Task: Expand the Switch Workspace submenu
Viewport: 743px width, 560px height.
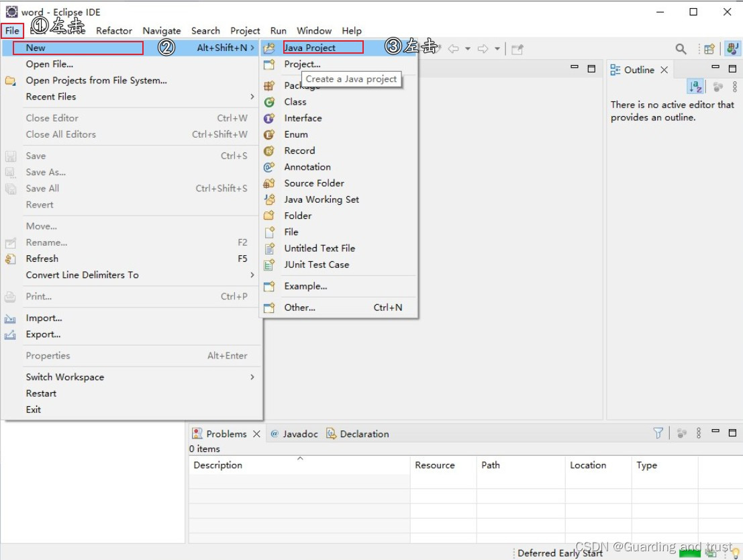Action: pos(132,377)
